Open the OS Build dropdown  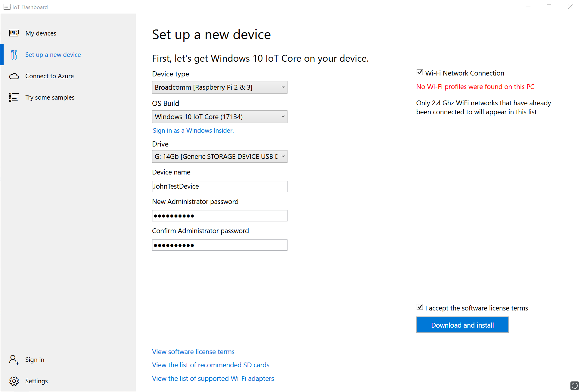pyautogui.click(x=219, y=117)
